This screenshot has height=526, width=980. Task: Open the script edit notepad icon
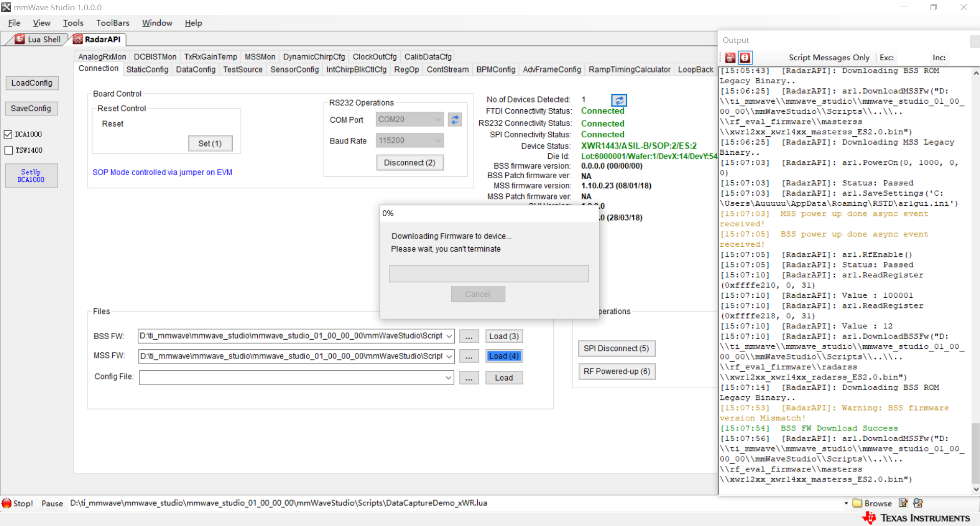pos(903,503)
